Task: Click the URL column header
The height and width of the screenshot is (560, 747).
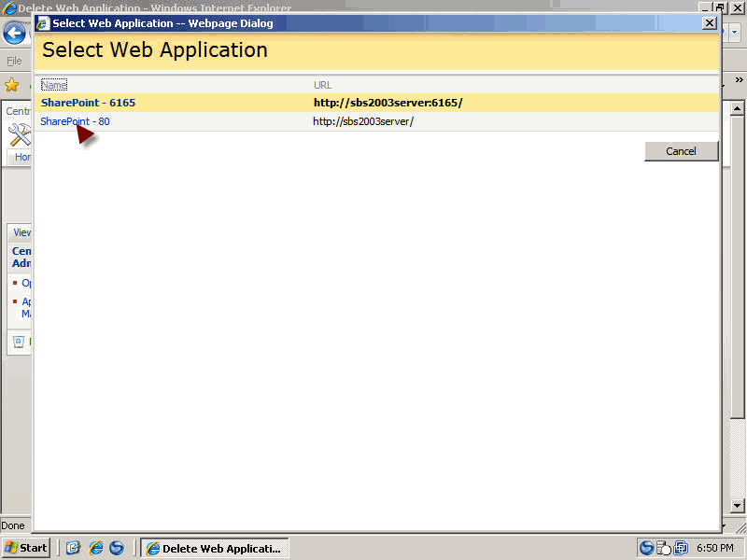Action: [322, 85]
